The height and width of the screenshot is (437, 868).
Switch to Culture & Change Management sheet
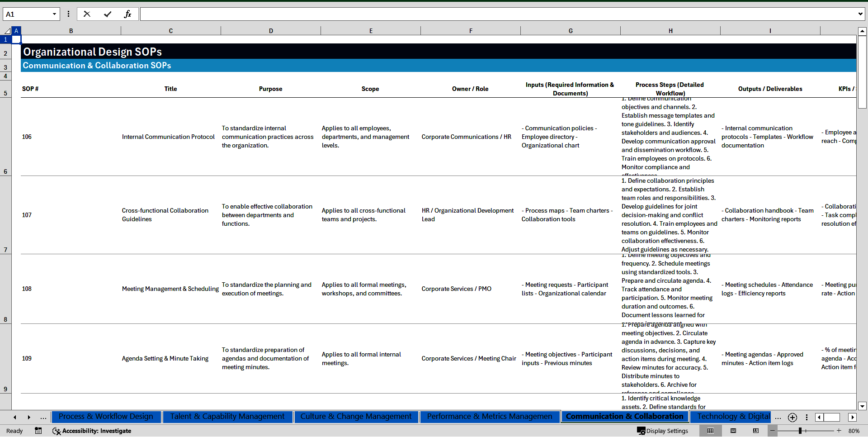pyautogui.click(x=356, y=416)
